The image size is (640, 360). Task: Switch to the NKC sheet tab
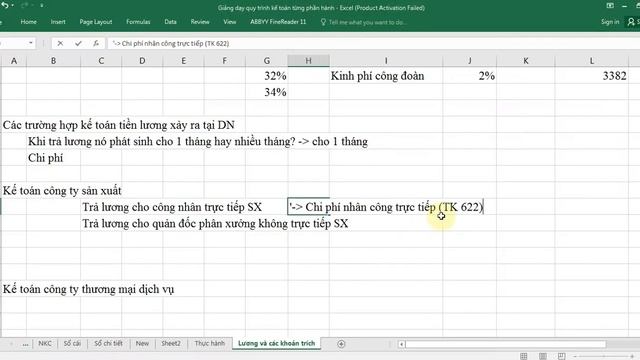click(x=45, y=343)
